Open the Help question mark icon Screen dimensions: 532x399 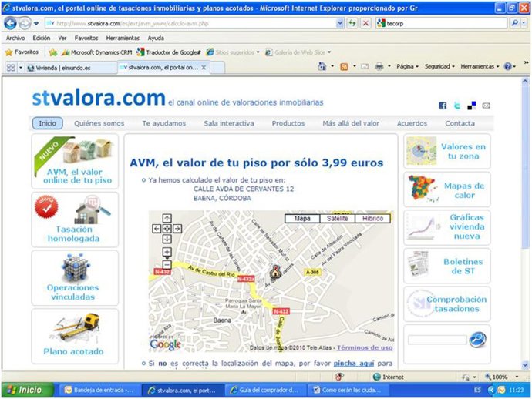pos(507,66)
